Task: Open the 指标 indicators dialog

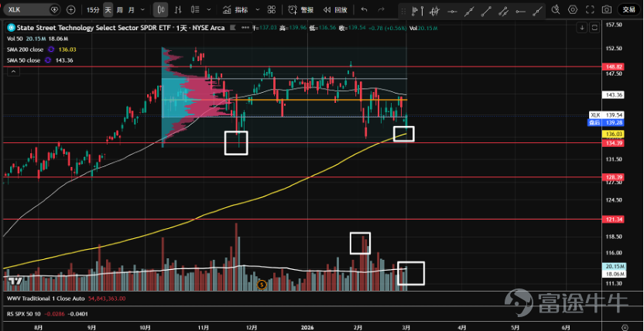Action: (x=235, y=9)
